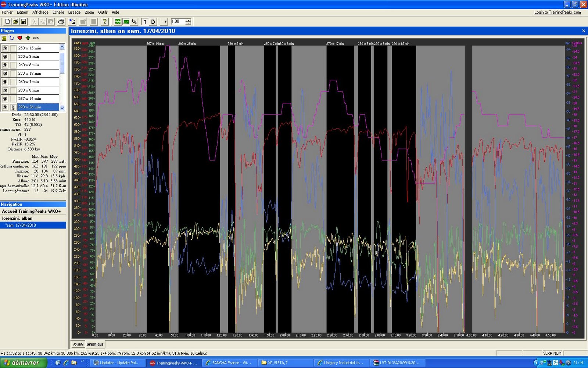The height and width of the screenshot is (368, 588).
Task: Open the Affichage menu
Action: pyautogui.click(x=40, y=12)
